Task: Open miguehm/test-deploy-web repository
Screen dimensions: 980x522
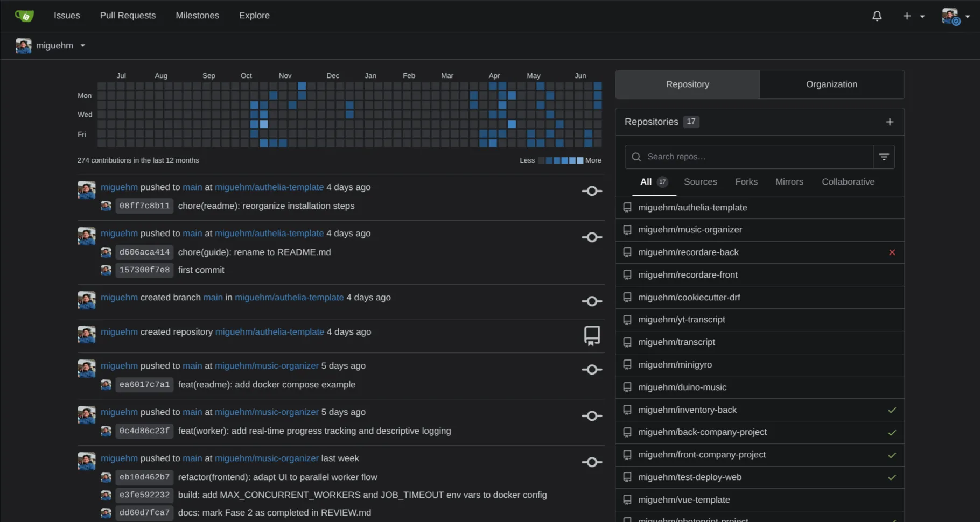Action: [690, 477]
